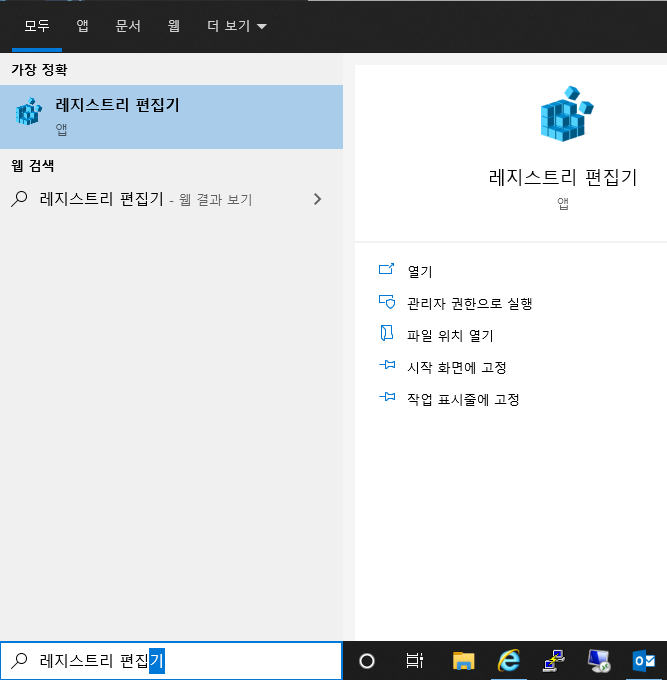Click the 가장 정확 section heading
The height and width of the screenshot is (680, 667).
pos(39,70)
